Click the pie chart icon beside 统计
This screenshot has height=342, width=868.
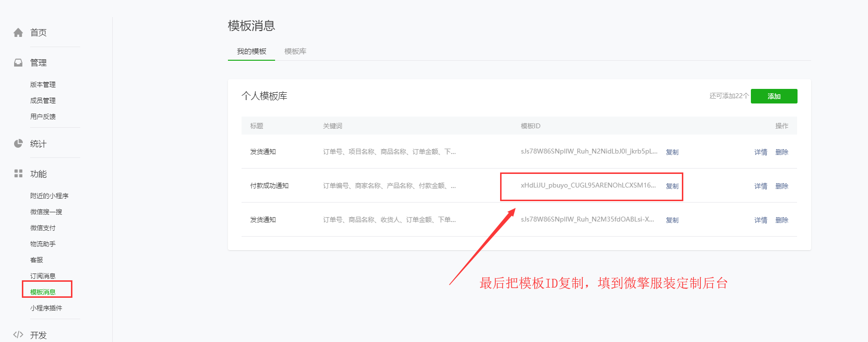pos(18,143)
